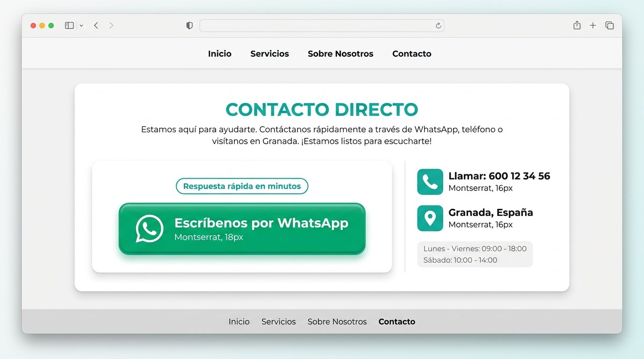This screenshot has height=359, width=644.
Task: Click the Granada, España address text
Action: [490, 213]
